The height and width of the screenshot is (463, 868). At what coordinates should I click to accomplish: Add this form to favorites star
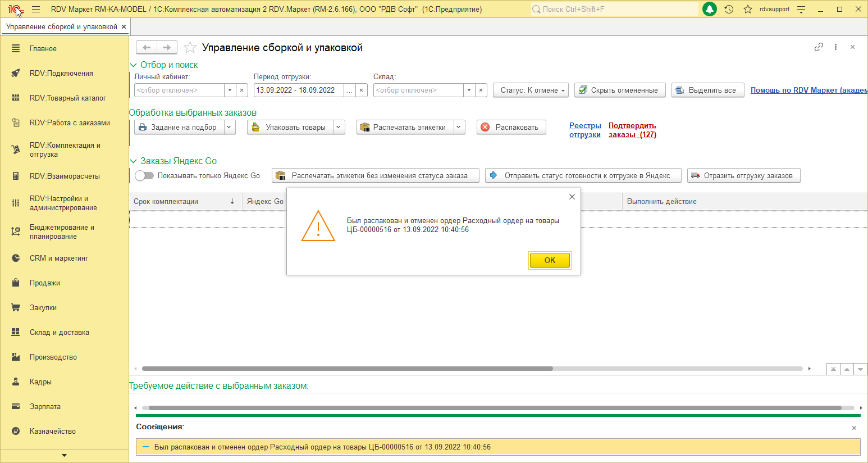[x=190, y=48]
